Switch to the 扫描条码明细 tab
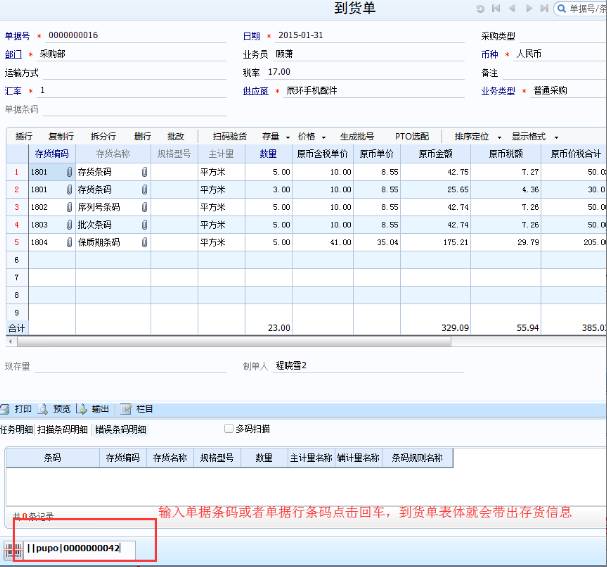This screenshot has height=567, width=607. 62,429
